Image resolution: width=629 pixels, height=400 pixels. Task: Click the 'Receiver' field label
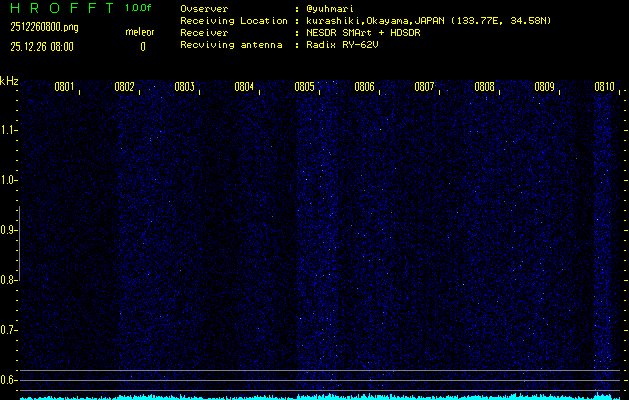[x=204, y=33]
